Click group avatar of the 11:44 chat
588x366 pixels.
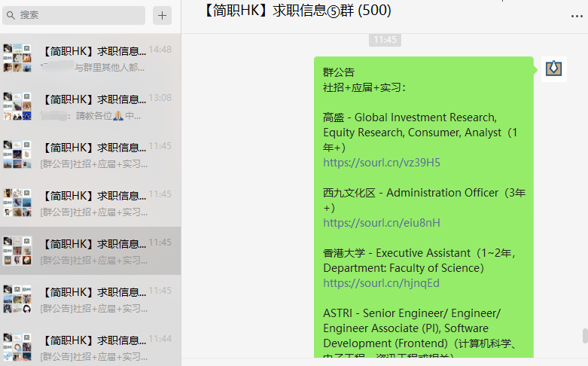click(17, 347)
